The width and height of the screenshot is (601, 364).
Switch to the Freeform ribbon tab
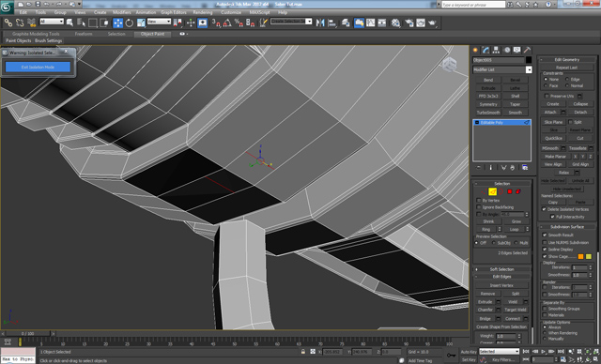(x=84, y=34)
